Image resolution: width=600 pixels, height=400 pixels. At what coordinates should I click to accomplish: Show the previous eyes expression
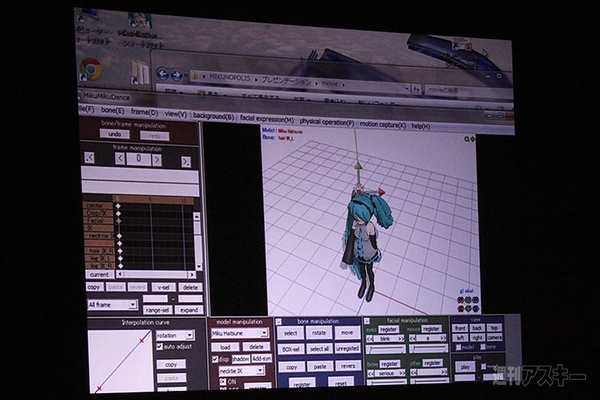[x=370, y=339]
